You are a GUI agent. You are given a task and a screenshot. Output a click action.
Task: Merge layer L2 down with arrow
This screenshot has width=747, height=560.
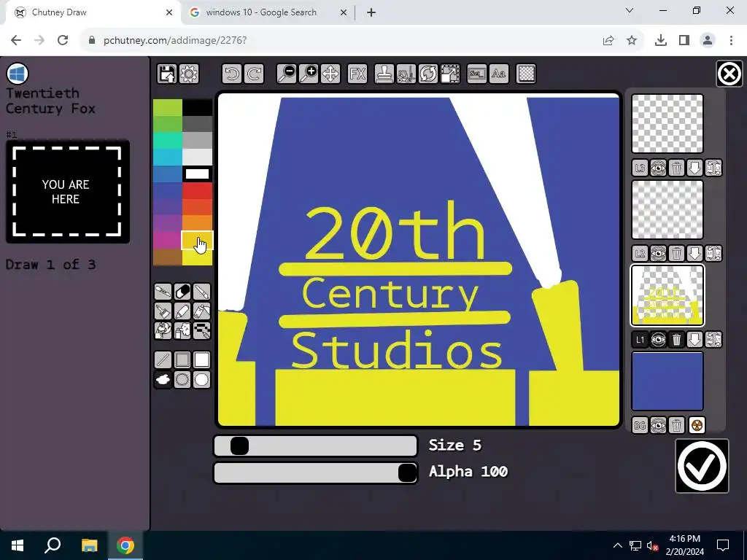(695, 254)
